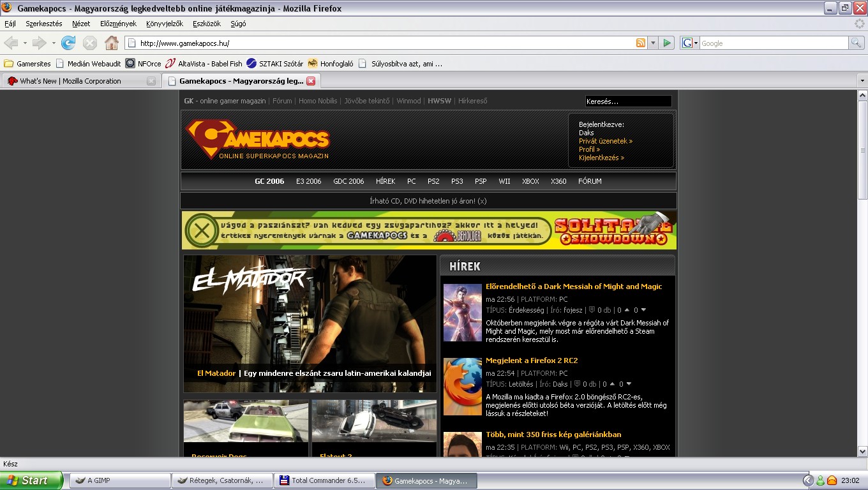Click the Gamekapocs superhero logo

pyautogui.click(x=258, y=140)
